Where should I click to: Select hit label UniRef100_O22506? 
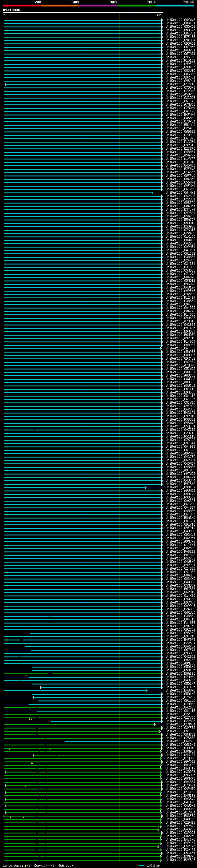pyautogui.click(x=180, y=98)
